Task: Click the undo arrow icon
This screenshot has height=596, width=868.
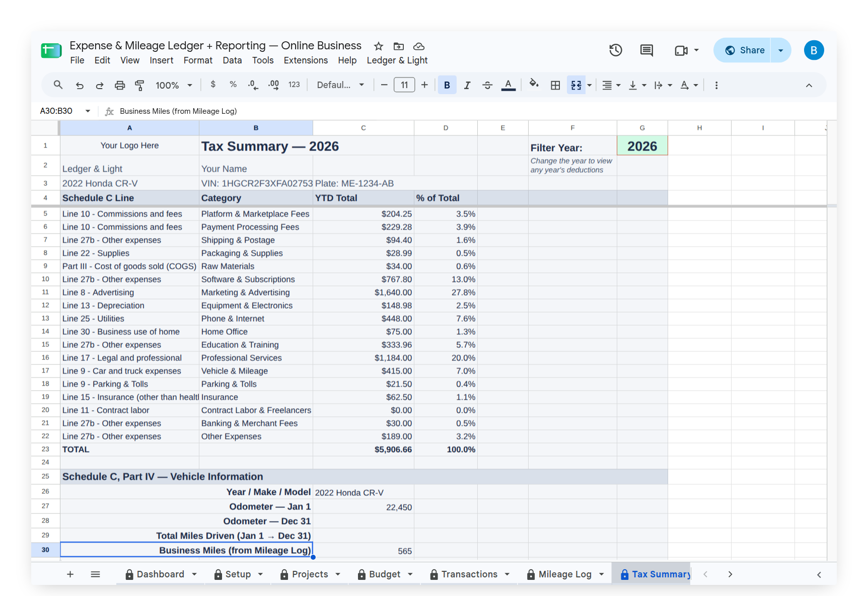Action: click(x=80, y=85)
